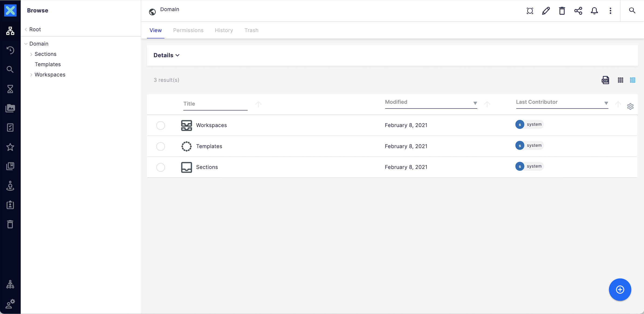Open the sidebar Search icon

point(10,70)
